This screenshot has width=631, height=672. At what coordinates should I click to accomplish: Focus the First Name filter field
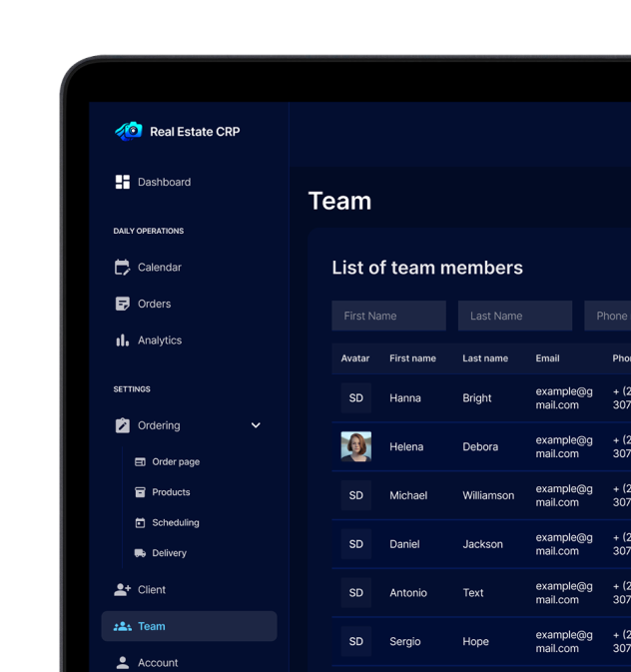388,316
